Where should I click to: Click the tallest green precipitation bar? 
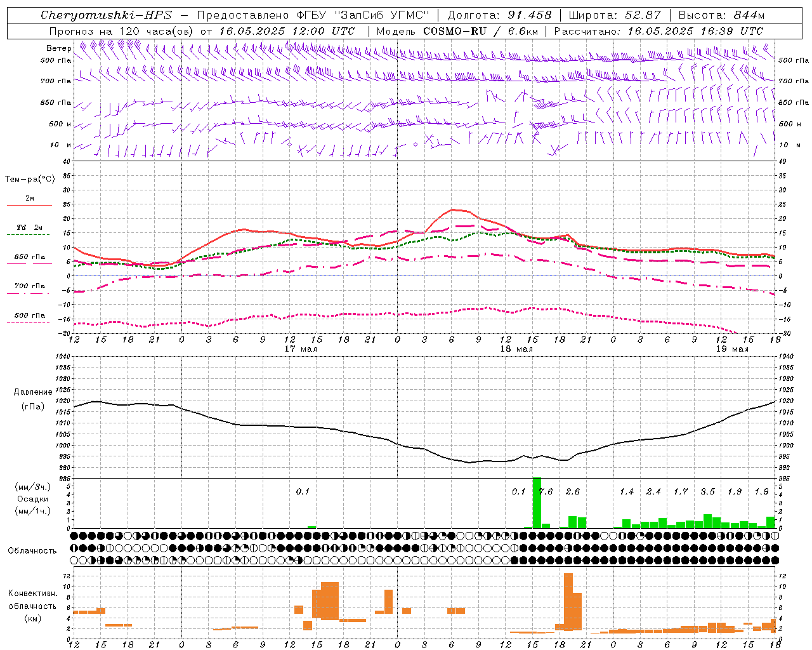click(537, 503)
